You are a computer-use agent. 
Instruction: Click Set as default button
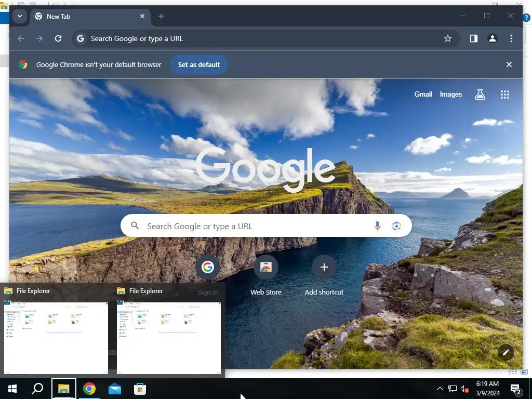click(199, 64)
